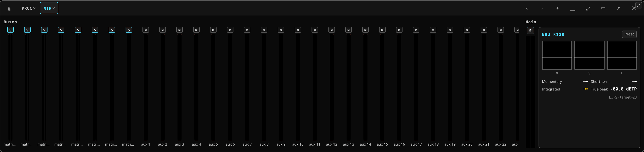Toggle the M button for aux 1
Screen dimensions: 644x152
click(146, 30)
